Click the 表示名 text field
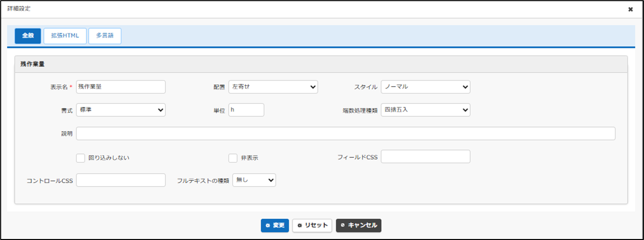Screen dimensions: 644x240 tap(121, 87)
